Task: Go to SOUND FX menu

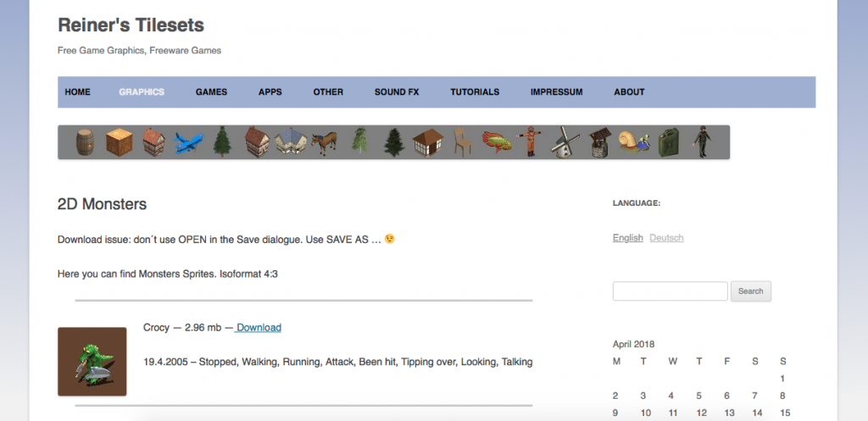Action: tap(397, 92)
